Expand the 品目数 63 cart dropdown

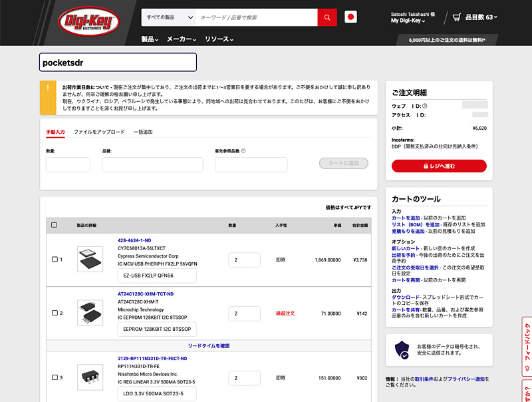pos(481,17)
